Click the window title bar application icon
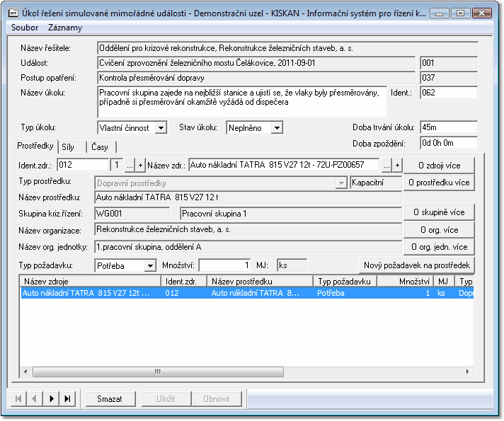504x421 pixels. click(x=13, y=13)
